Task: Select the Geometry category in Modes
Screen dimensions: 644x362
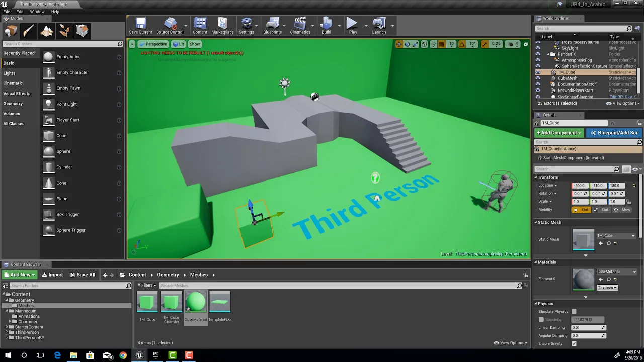Action: pos(13,104)
